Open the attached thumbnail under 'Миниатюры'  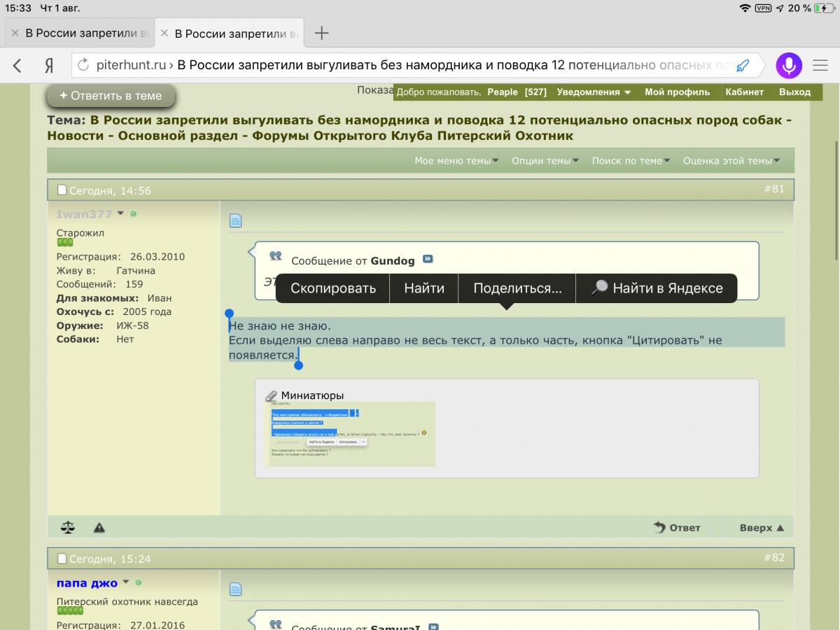(x=352, y=434)
